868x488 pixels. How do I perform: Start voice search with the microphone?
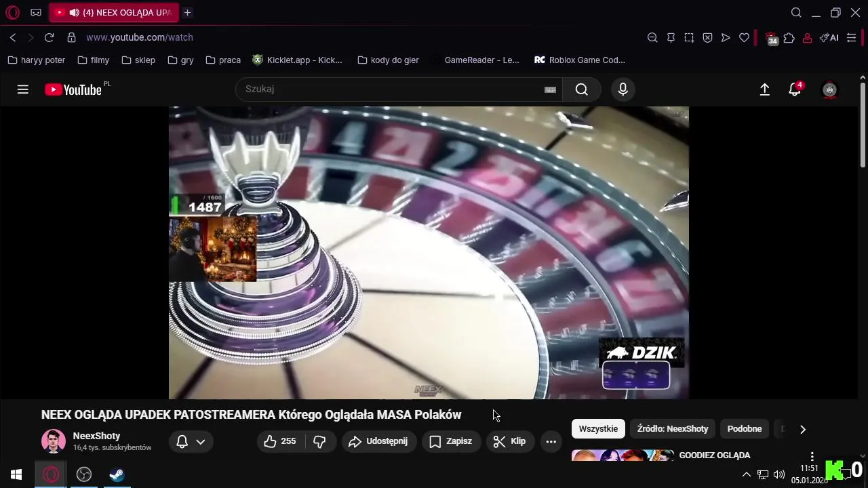coord(623,89)
